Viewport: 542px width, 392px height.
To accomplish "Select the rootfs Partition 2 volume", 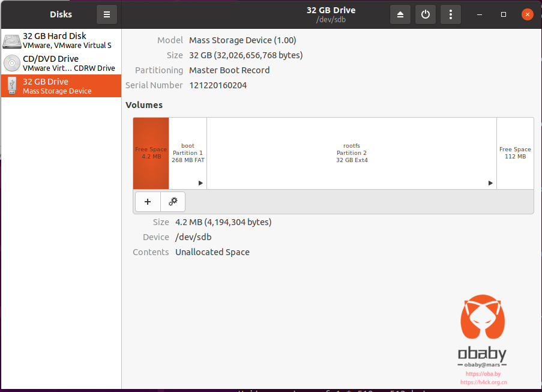I will [x=352, y=153].
